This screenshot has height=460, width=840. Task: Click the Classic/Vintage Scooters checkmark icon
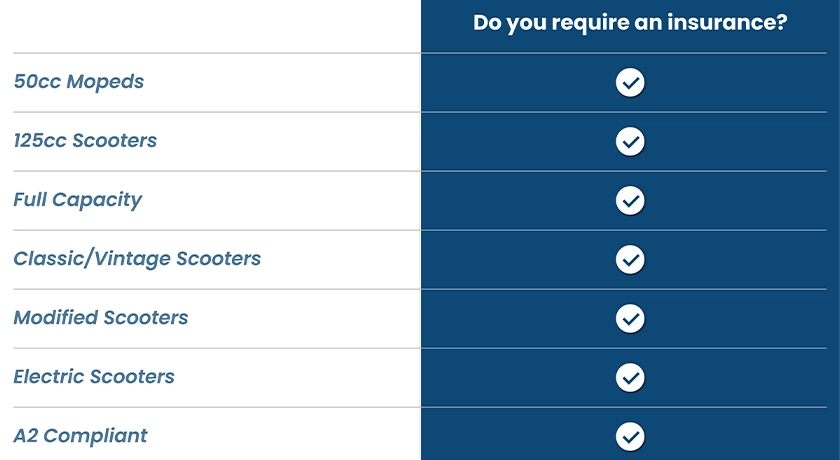point(630,259)
